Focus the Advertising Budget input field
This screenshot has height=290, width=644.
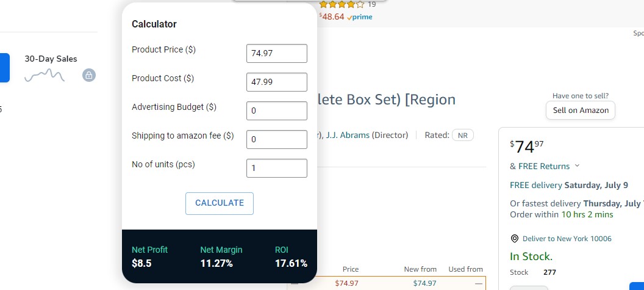276,111
